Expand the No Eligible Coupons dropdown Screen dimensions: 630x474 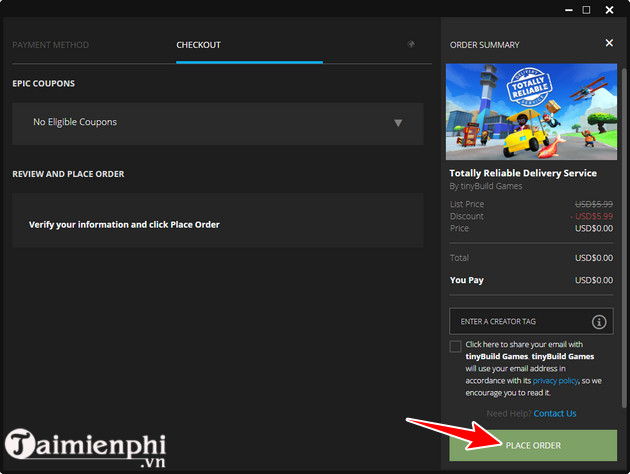(218, 124)
